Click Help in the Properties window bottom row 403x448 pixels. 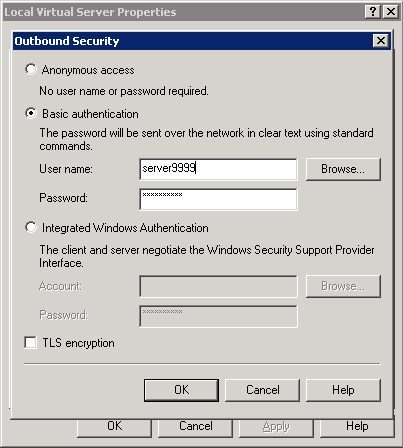pyautogui.click(x=357, y=427)
